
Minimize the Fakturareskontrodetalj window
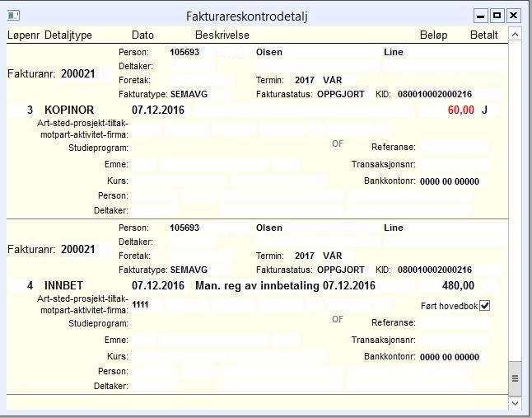tap(480, 16)
